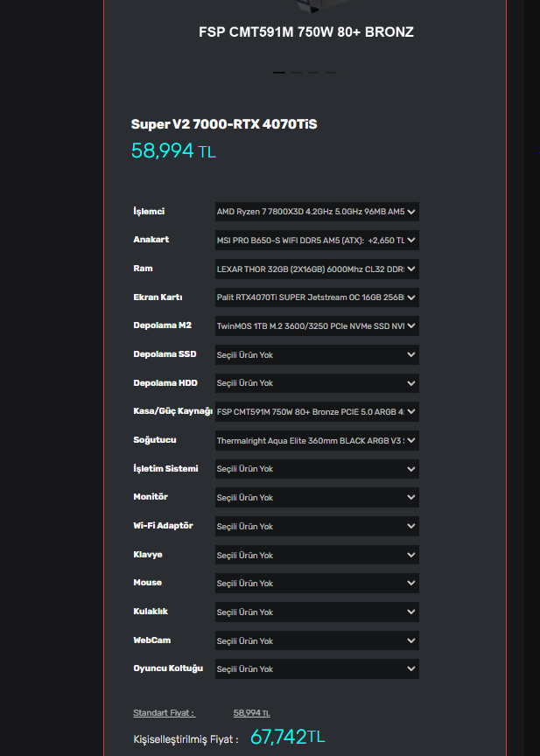Open the Wi-Fi Adaptör dropdown

(317, 526)
